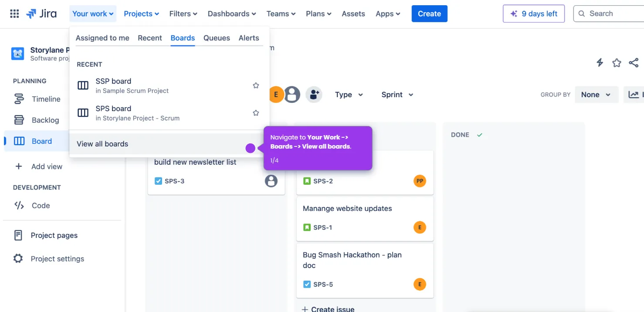Go to Assets in top navigation

tap(353, 14)
